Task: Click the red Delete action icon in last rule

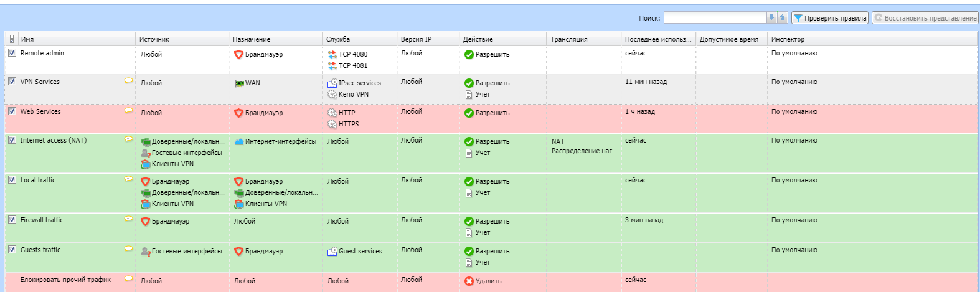Action: [469, 281]
